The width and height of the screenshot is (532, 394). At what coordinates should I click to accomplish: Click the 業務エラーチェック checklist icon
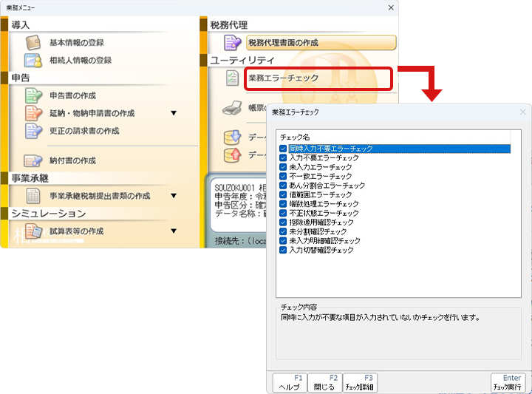tap(233, 78)
